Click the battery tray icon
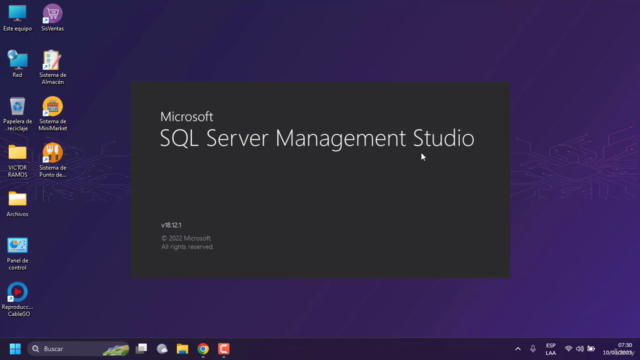This screenshot has width=640, height=360. pyautogui.click(x=591, y=349)
